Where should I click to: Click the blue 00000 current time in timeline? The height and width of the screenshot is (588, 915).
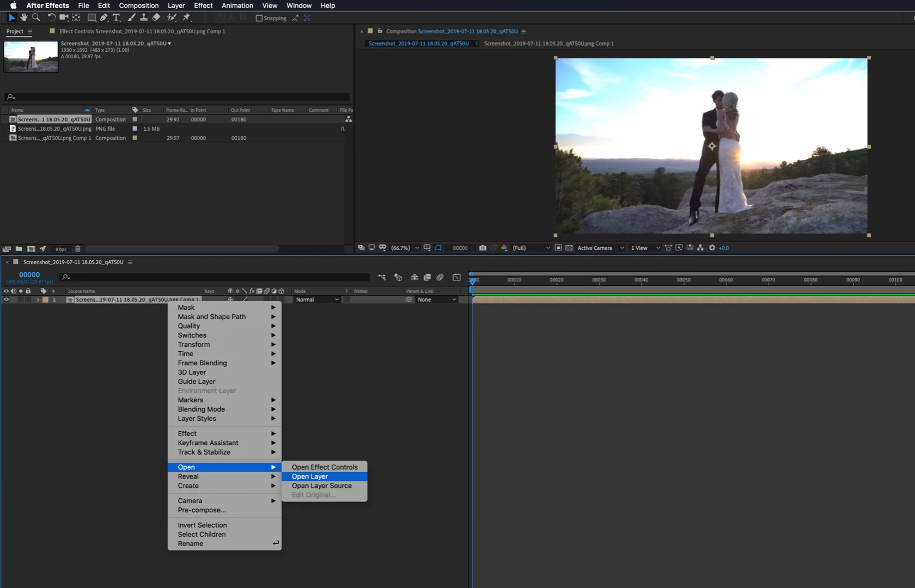(x=29, y=275)
